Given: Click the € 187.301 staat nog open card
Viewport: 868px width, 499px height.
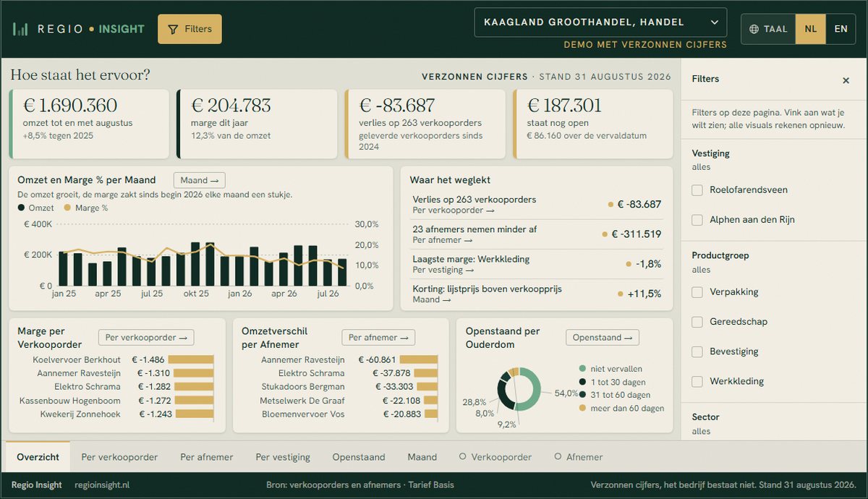Looking at the screenshot, I should [593, 124].
